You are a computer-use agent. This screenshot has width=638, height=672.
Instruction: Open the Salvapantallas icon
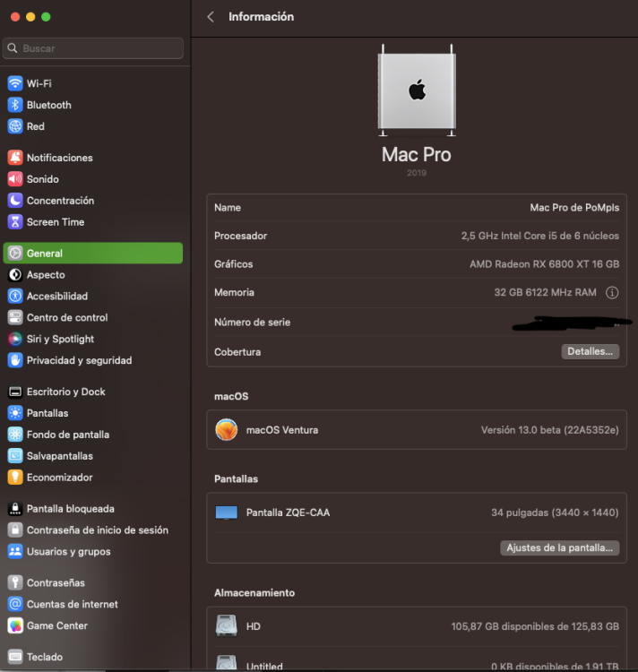pos(15,455)
